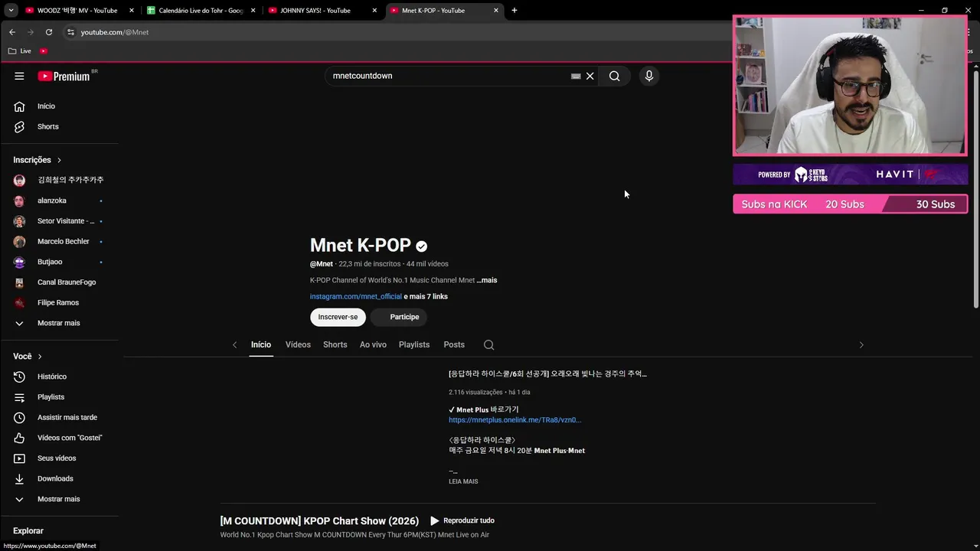Image resolution: width=980 pixels, height=551 pixels.
Task: Switch to Calendário Live do Tohr tab
Action: (201, 11)
